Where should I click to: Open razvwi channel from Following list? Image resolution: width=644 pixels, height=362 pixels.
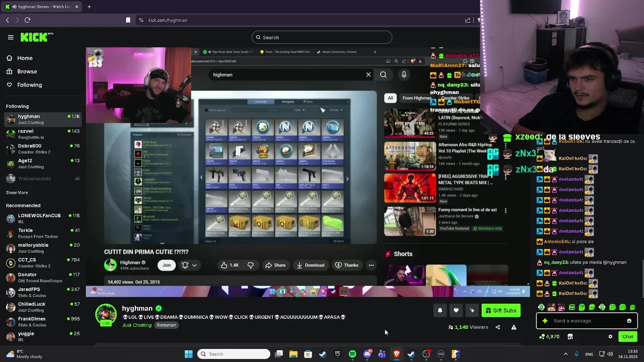pyautogui.click(x=43, y=134)
